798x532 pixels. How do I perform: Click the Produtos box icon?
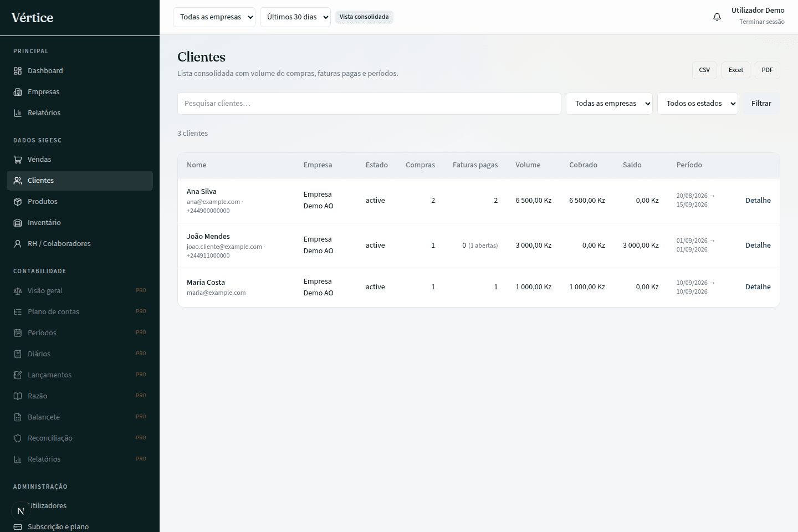pos(18,202)
